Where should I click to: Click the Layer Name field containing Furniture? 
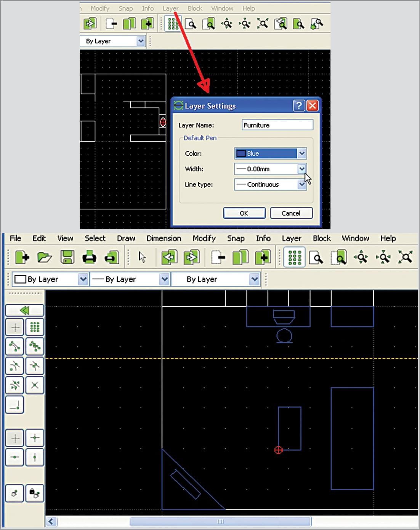click(x=277, y=125)
